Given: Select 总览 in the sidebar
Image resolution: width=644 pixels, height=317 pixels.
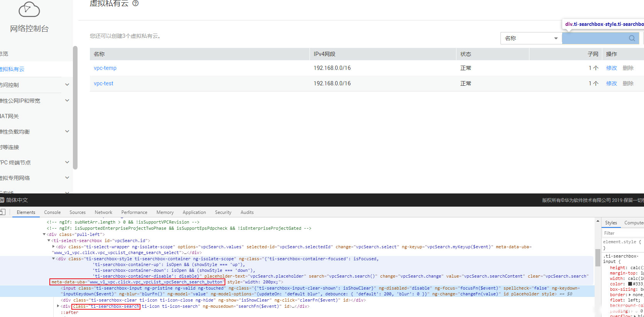Looking at the screenshot, I should [x=4, y=54].
